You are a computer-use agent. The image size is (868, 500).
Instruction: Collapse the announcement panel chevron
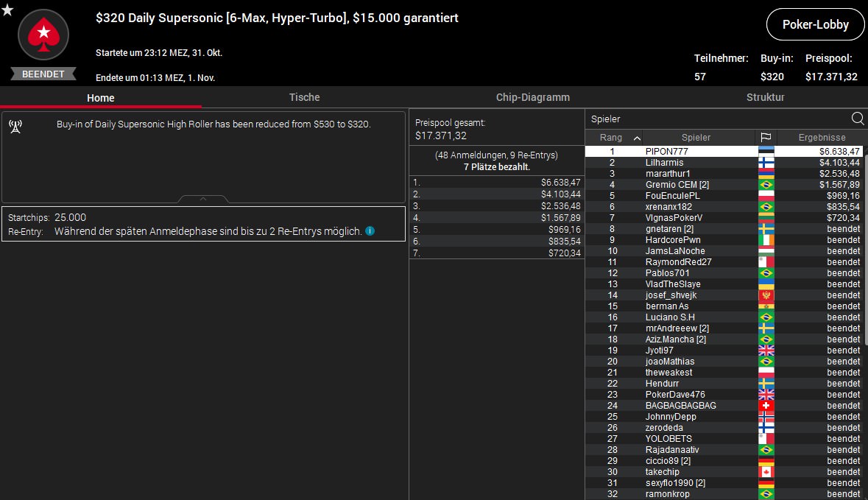tap(203, 199)
